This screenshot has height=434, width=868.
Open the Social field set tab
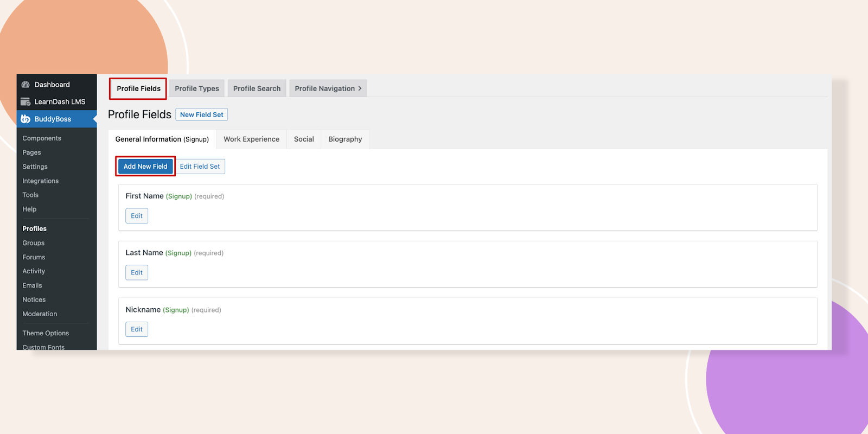coord(304,139)
